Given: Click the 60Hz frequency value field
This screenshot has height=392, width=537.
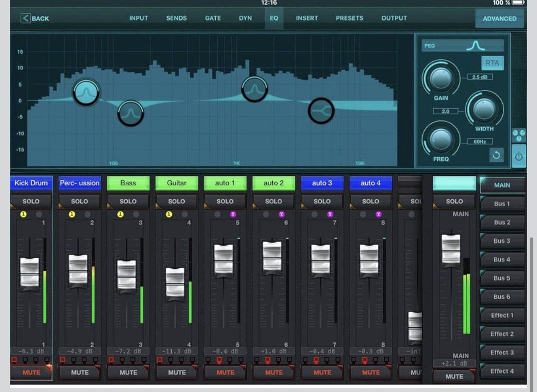Looking at the screenshot, I should (480, 142).
